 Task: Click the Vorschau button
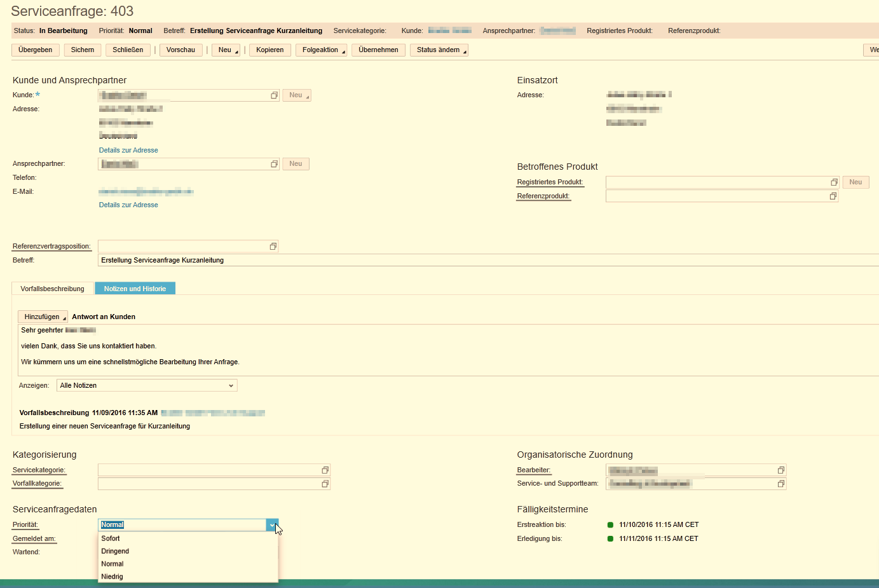[181, 50]
